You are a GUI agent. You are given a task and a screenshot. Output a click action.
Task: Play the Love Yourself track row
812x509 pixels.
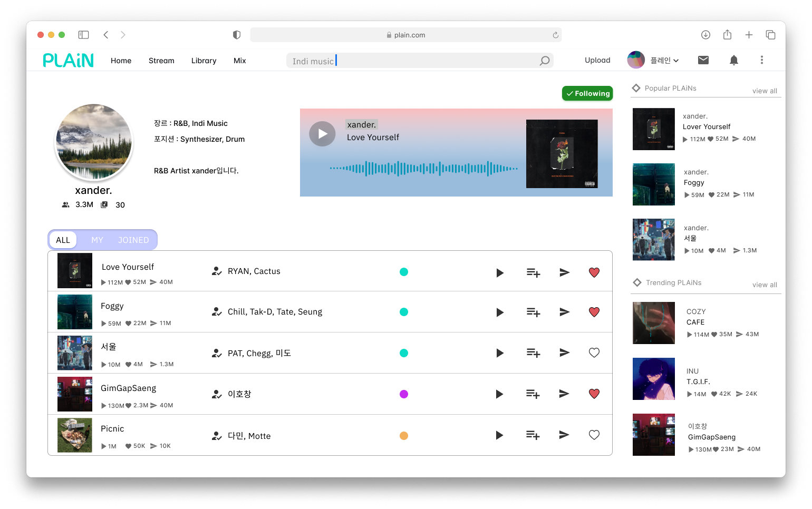click(500, 273)
